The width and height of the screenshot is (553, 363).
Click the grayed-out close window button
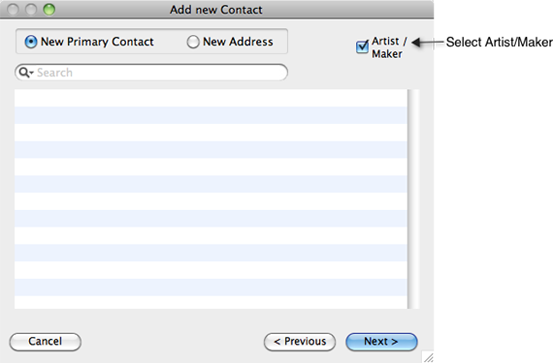tap(13, 10)
